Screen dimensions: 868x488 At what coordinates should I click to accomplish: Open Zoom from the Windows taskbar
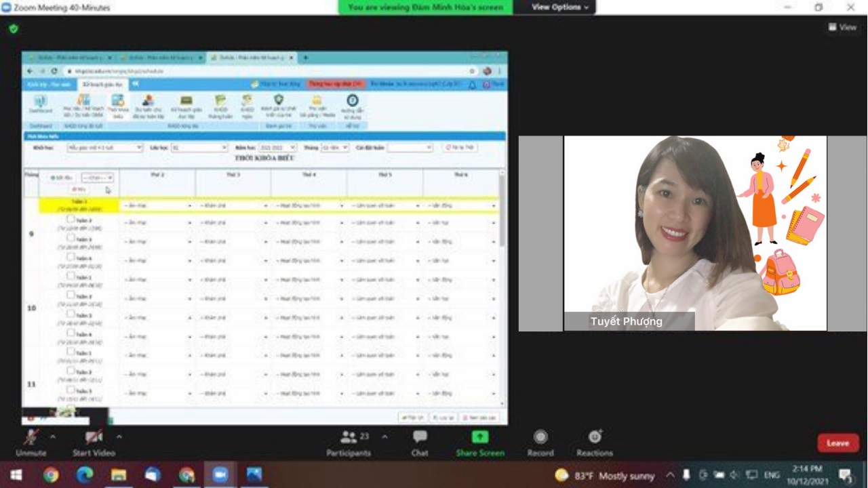click(x=220, y=475)
